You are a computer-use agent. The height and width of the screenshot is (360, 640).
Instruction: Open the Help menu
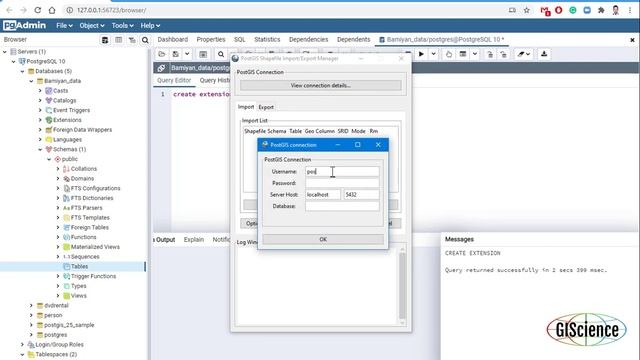(x=150, y=26)
